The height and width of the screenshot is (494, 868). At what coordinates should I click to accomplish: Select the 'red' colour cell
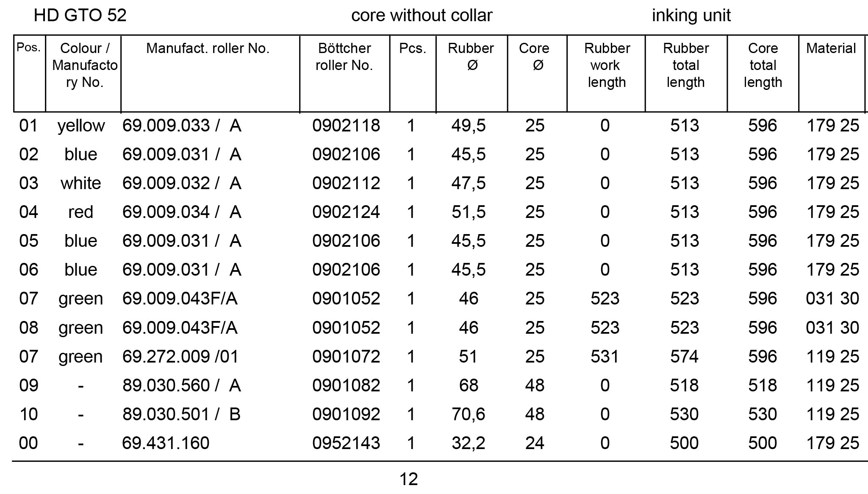click(x=80, y=212)
